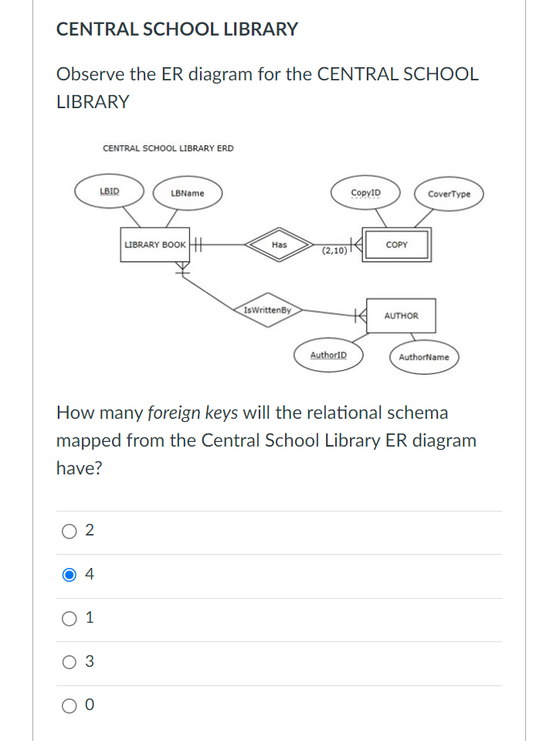Click the AuthorID attribute oval
This screenshot has width=560, height=741.
click(x=329, y=354)
